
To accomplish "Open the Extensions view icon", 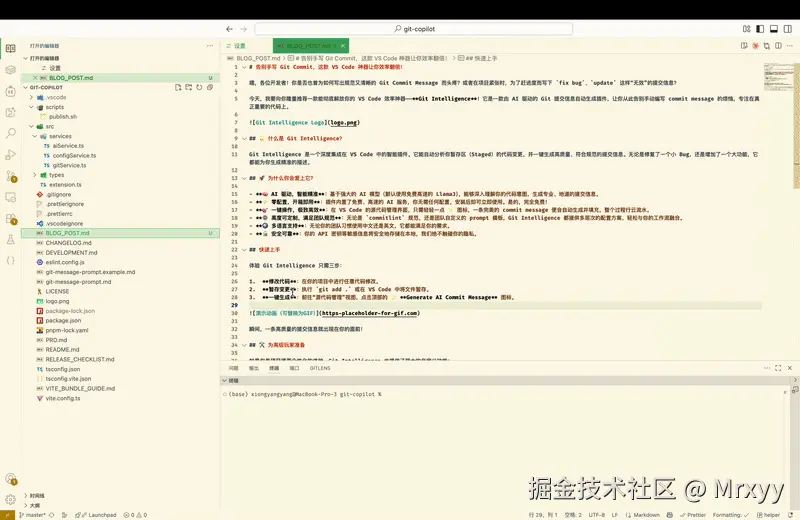I will tap(11, 218).
